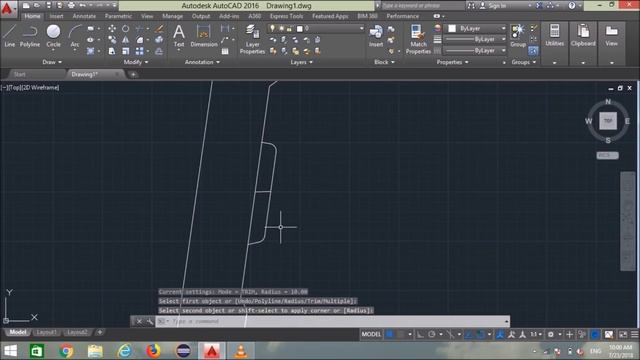
Task: Click the Scale tool icon
Action: coord(126,51)
